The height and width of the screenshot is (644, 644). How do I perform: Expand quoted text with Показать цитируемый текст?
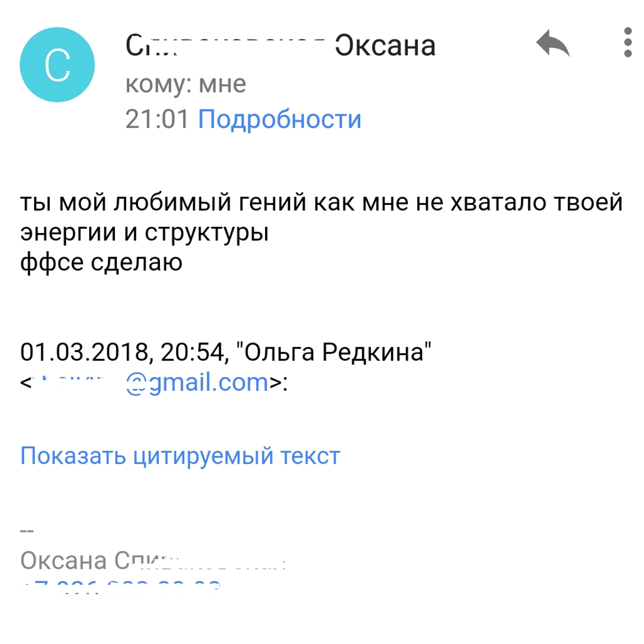tap(180, 456)
